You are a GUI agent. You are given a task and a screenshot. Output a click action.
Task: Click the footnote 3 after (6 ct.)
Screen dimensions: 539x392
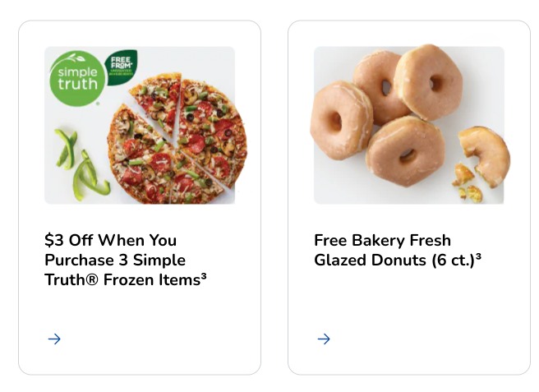tap(478, 256)
